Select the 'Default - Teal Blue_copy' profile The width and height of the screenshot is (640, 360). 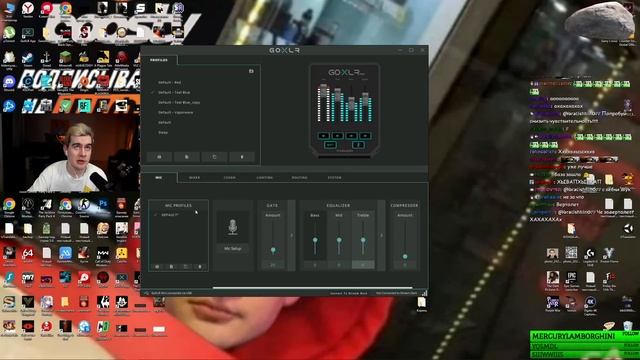179,102
